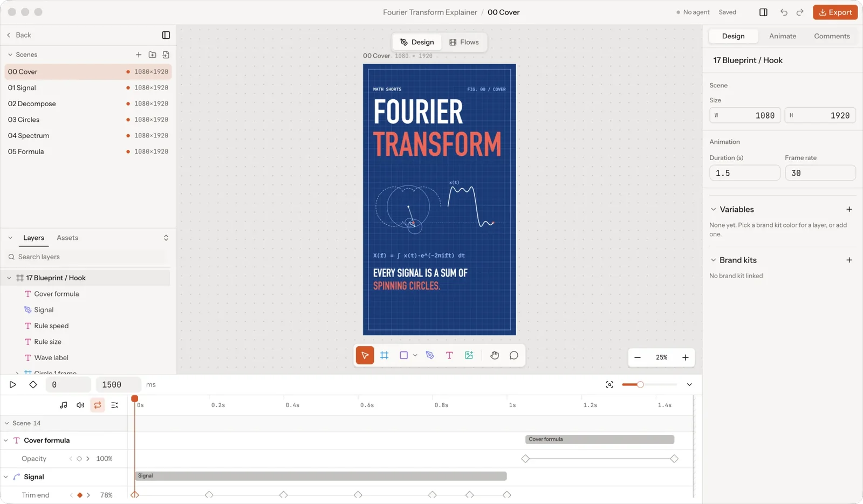This screenshot has height=504, width=863.
Task: Select the Comment tool
Action: click(514, 355)
